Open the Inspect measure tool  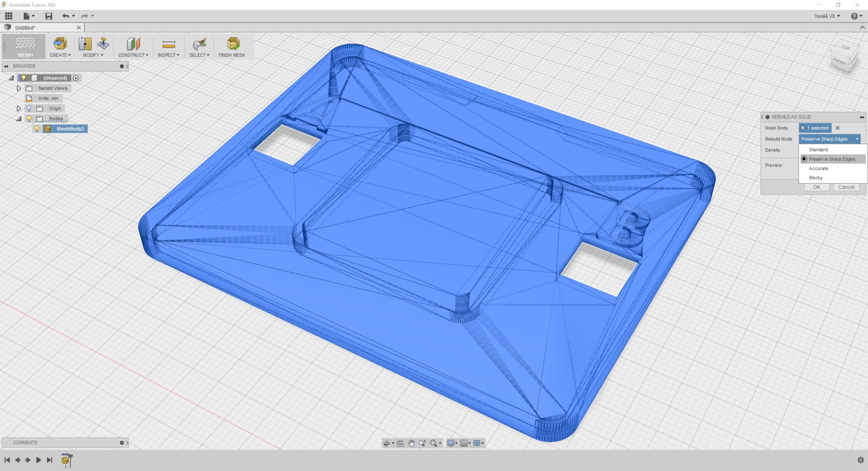169,44
